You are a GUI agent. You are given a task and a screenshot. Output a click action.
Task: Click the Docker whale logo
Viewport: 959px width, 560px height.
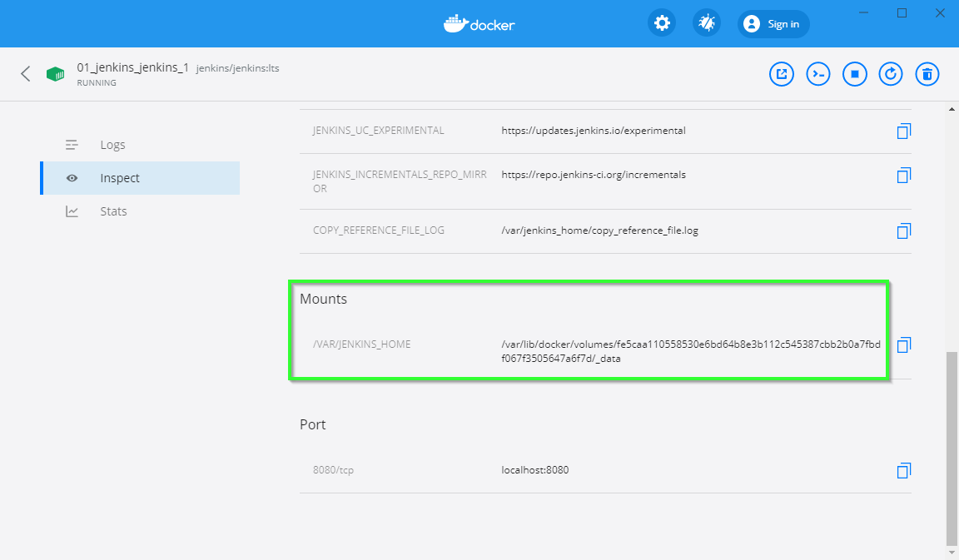click(x=479, y=23)
